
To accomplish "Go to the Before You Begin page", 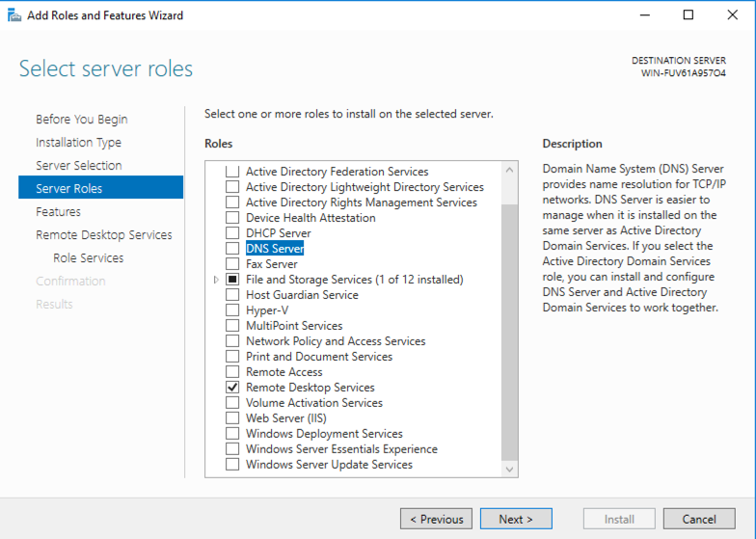I will [x=81, y=120].
